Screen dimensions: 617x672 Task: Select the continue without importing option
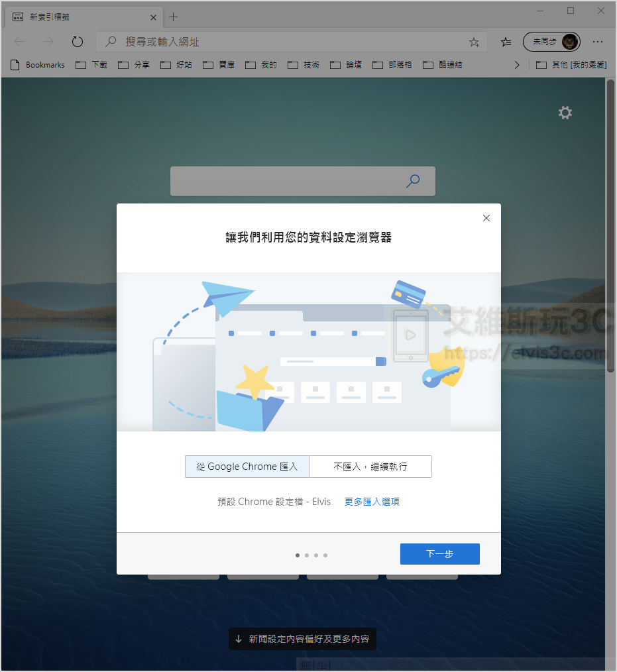(x=370, y=467)
